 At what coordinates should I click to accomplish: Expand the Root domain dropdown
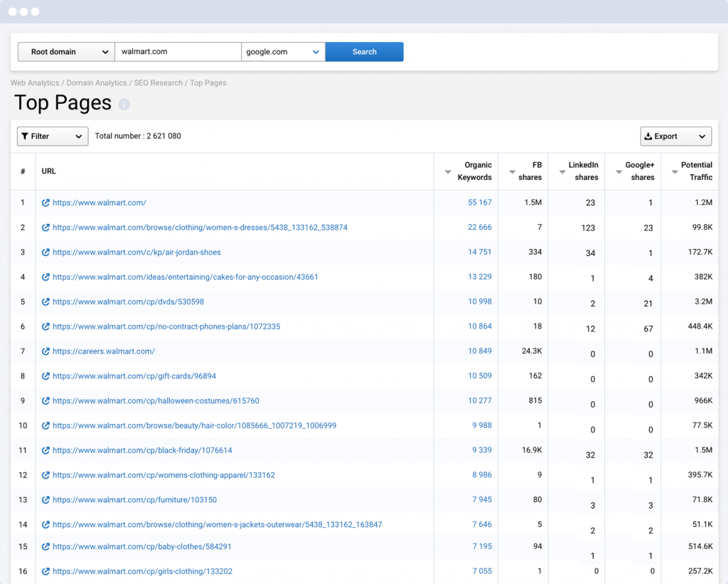pyautogui.click(x=66, y=52)
